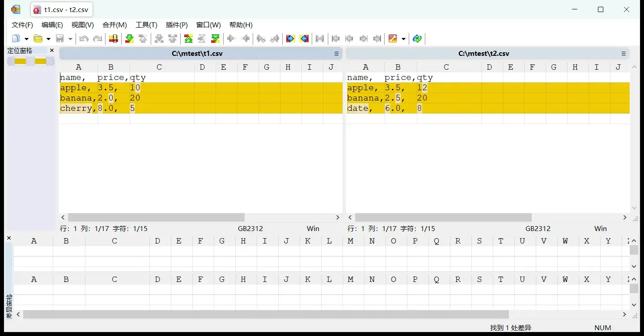The height and width of the screenshot is (336, 644).
Task: Open the Options wrench icon
Action: click(x=393, y=39)
